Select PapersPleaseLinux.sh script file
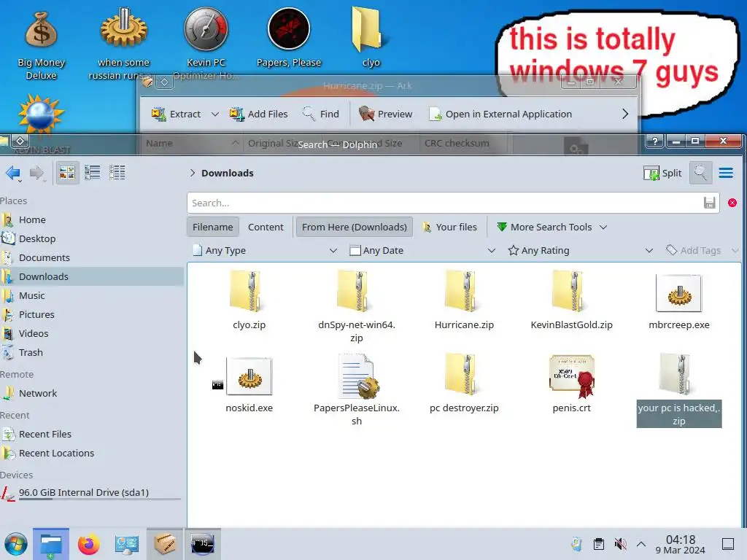Image resolution: width=747 pixels, height=560 pixels. coord(356,389)
